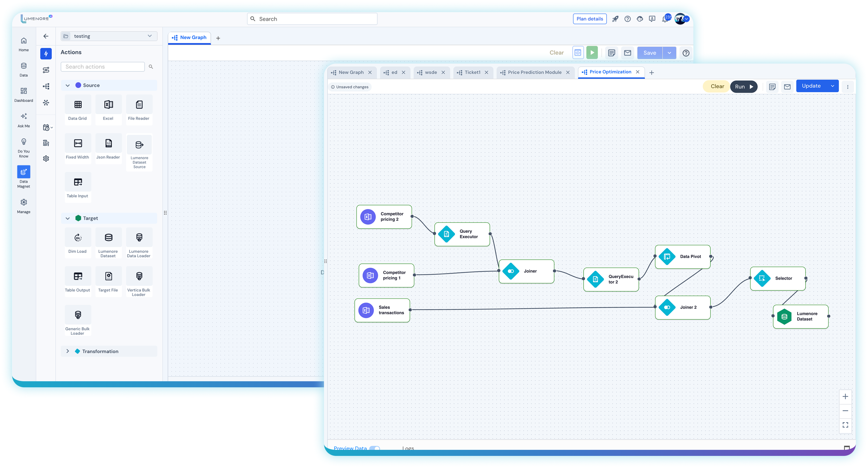This screenshot has height=468, width=868.
Task: Click the green play button in back window
Action: 592,52
